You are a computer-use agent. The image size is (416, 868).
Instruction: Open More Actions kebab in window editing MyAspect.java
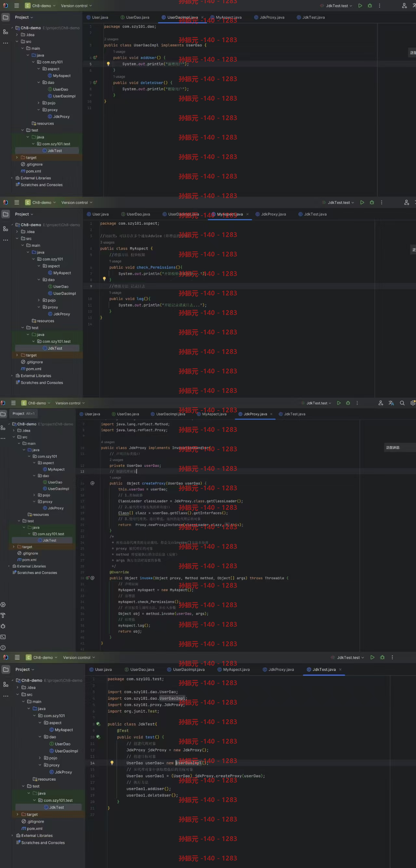(x=381, y=203)
